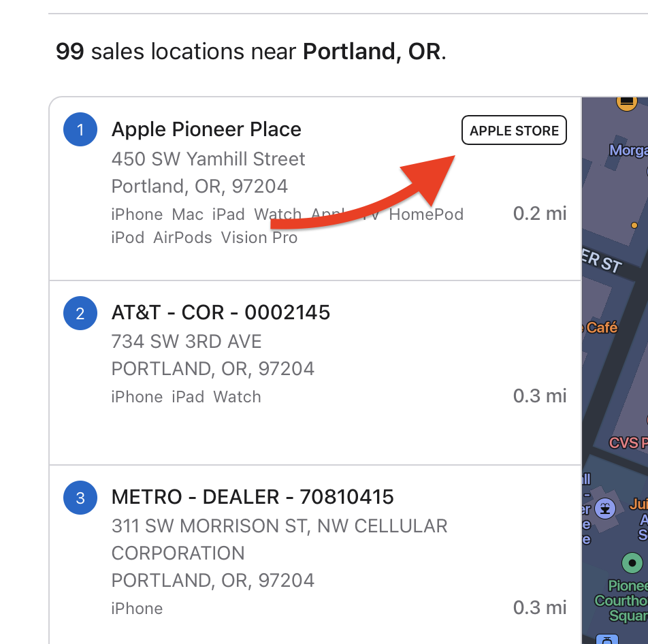
Task: Click the fountain icon on the map
Action: point(604,509)
